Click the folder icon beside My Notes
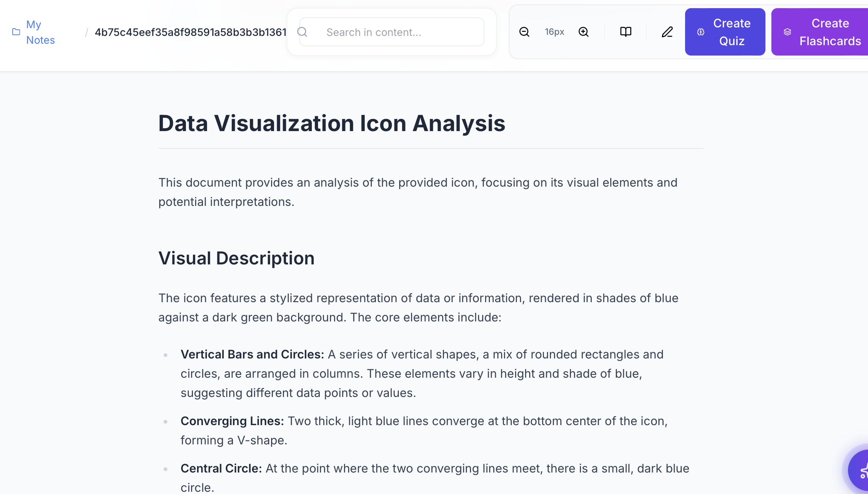Viewport: 868px width, 494px height. (16, 31)
